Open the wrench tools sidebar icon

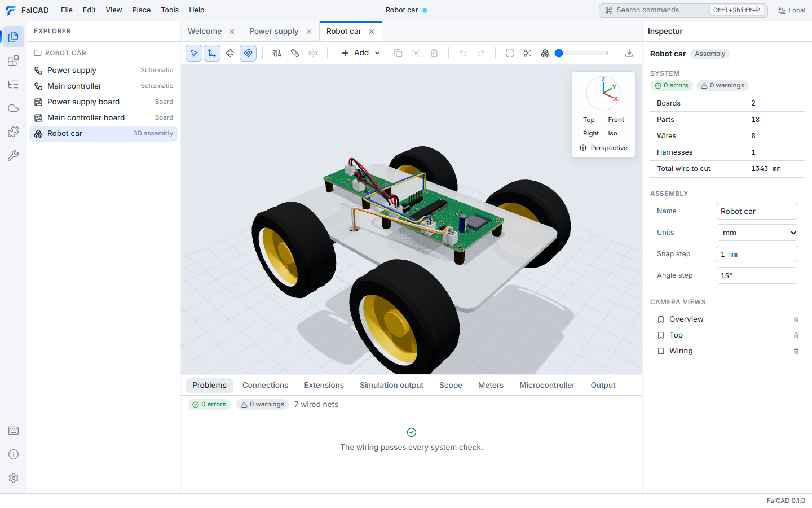coord(14,156)
